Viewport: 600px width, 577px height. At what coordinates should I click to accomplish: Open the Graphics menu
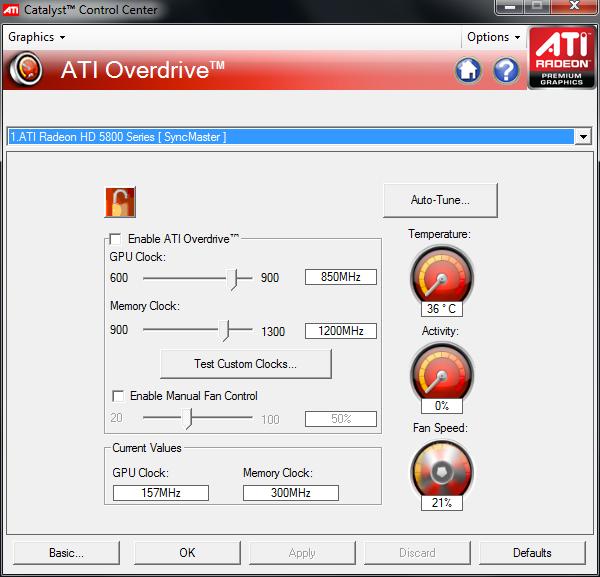36,37
